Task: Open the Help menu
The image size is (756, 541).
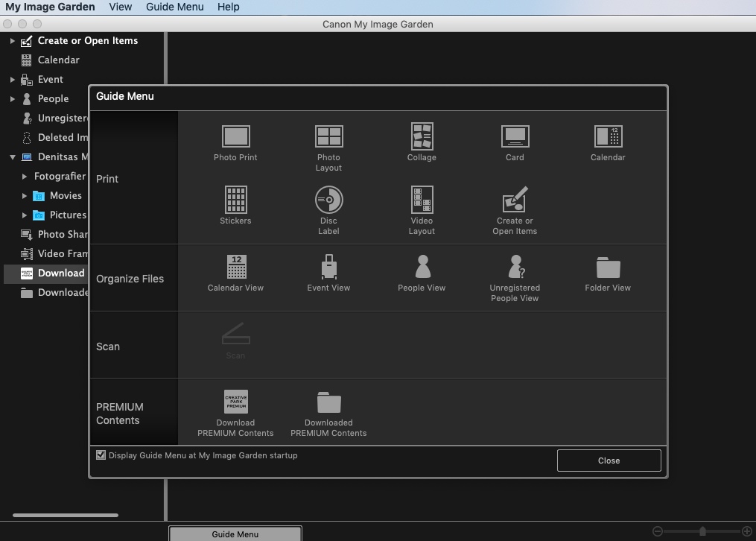Action: coord(228,7)
